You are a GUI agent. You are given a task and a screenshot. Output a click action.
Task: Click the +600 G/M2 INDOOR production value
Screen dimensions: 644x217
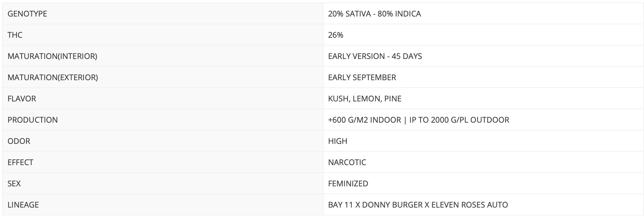click(x=364, y=120)
